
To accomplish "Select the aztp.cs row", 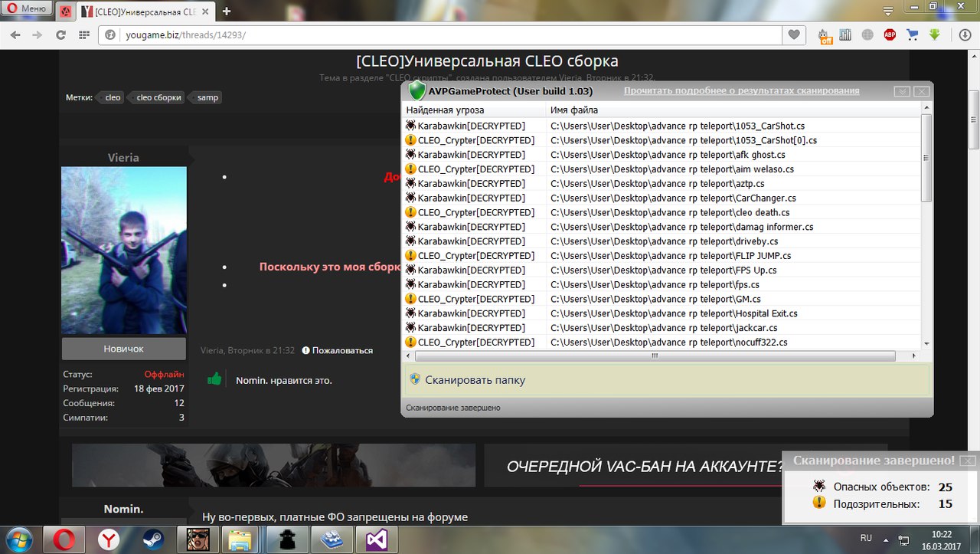I will coord(662,184).
